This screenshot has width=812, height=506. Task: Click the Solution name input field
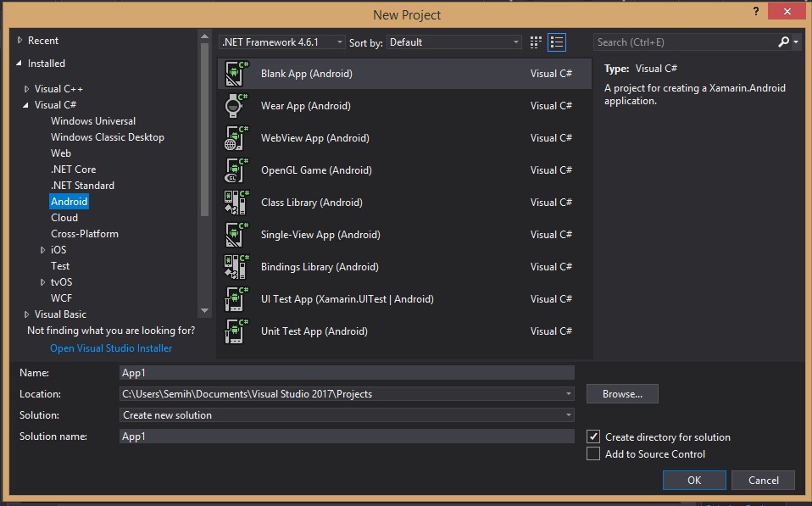[347, 436]
